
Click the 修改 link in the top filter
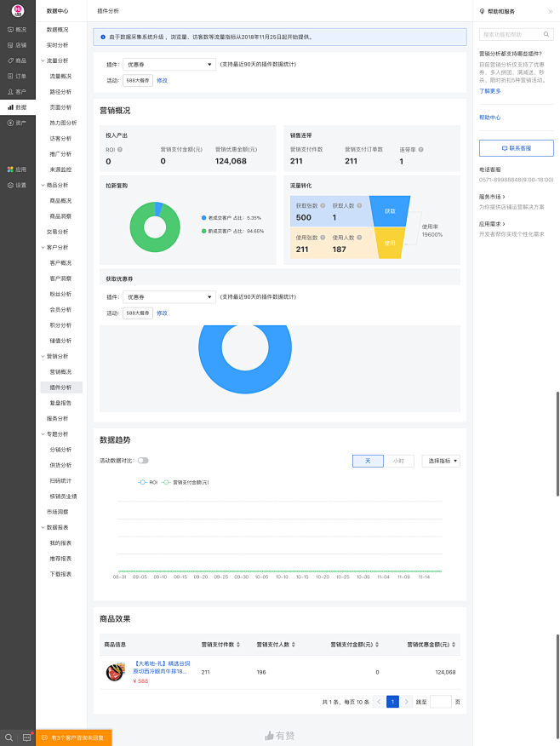(162, 80)
